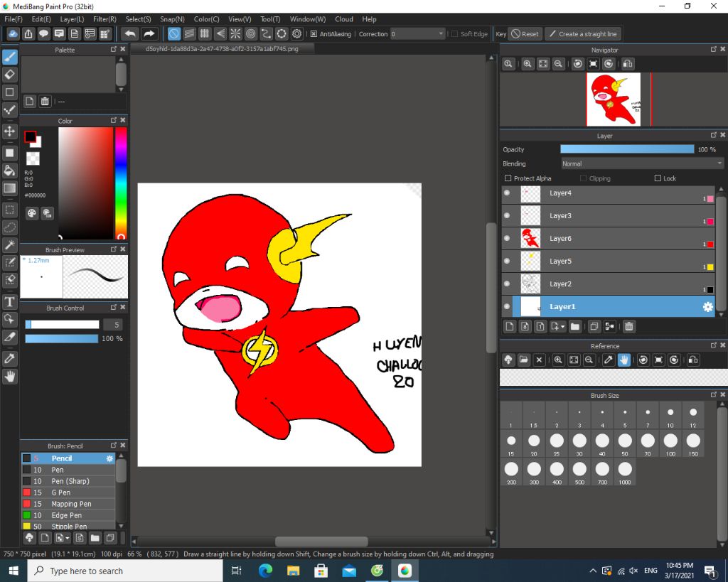728x582 pixels.
Task: Select the Lasso tool
Action: pos(10,227)
